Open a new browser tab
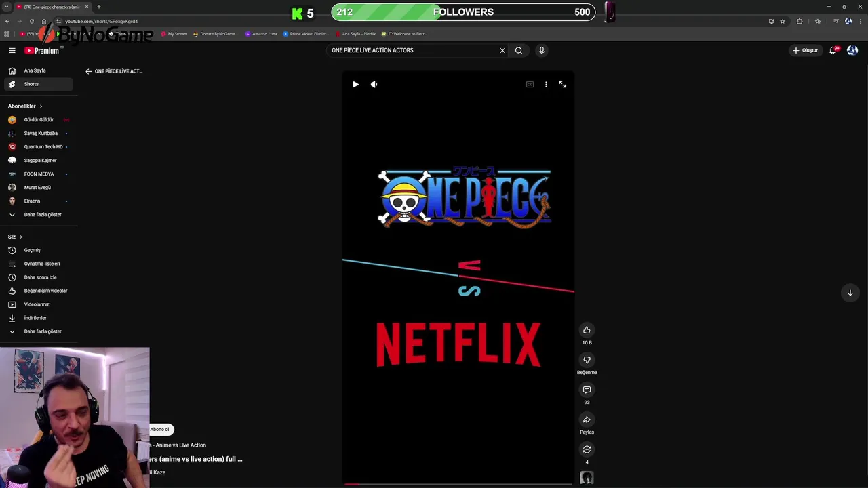The width and height of the screenshot is (868, 488). pos(98,7)
